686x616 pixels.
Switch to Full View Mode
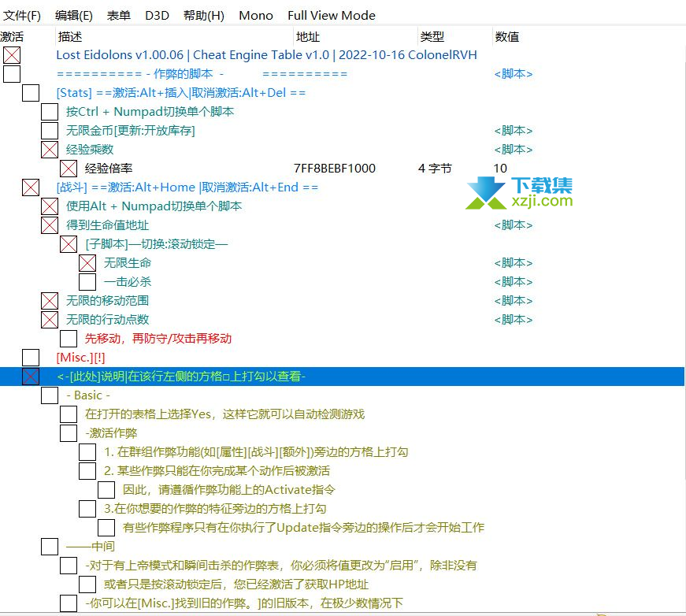click(332, 16)
